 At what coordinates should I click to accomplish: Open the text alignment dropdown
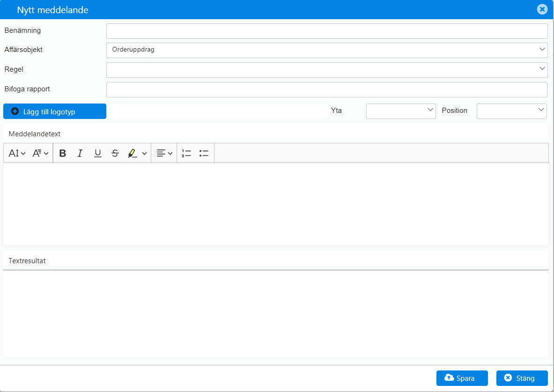pos(164,153)
